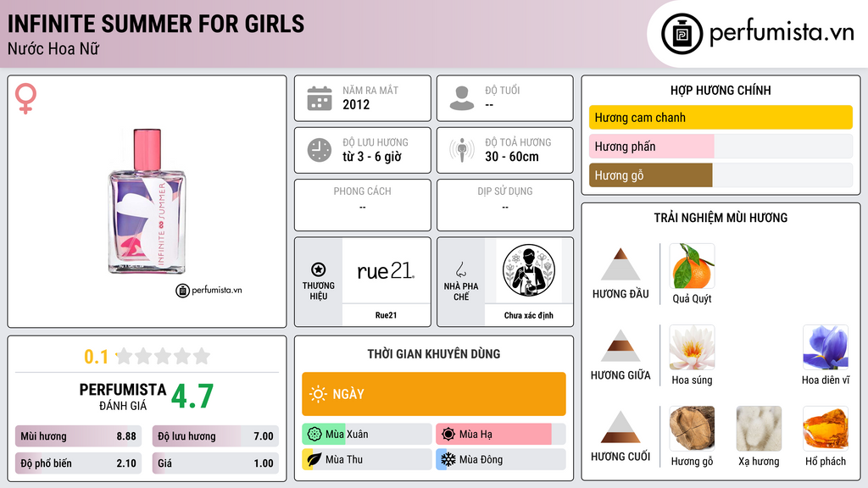Click the first rating star
Screen dimensions: 868x488
pyautogui.click(x=125, y=357)
